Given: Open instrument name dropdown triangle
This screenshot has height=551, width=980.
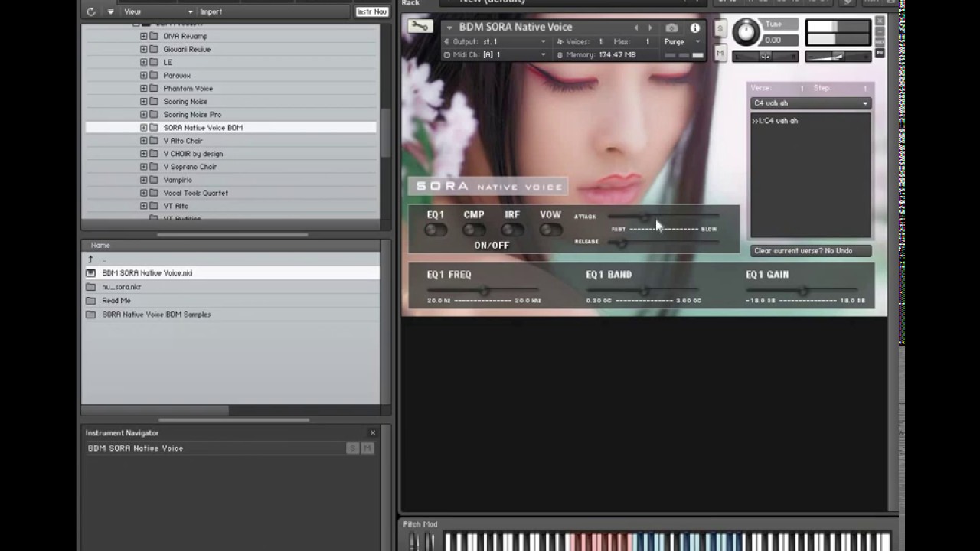Looking at the screenshot, I should coord(449,28).
